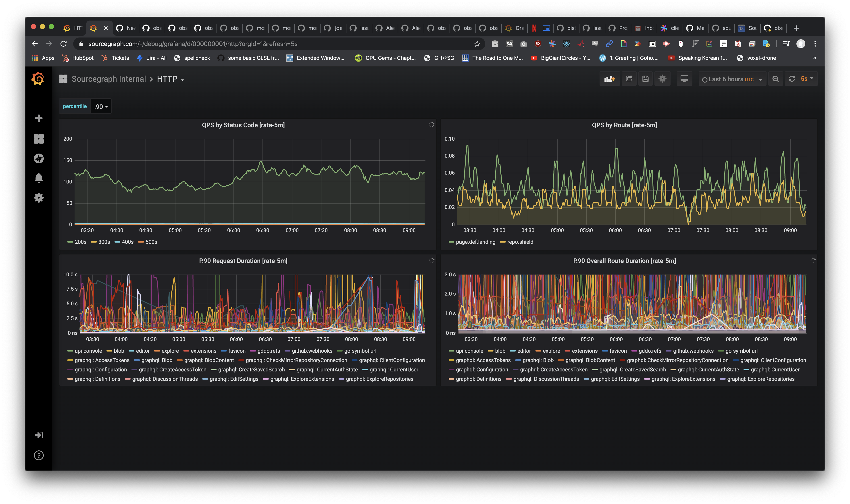Toggle gddo.refs in Request Duration legend
This screenshot has height=504, width=850.
(x=269, y=351)
